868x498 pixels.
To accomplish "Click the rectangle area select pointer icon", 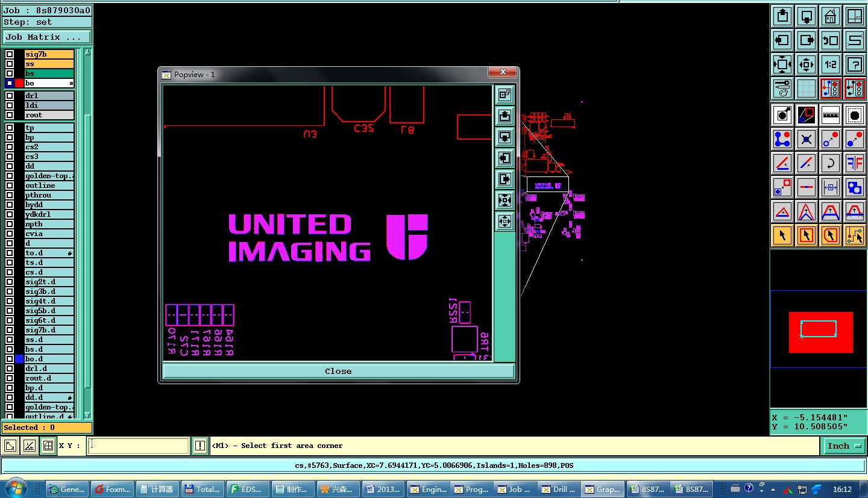I will [x=807, y=235].
